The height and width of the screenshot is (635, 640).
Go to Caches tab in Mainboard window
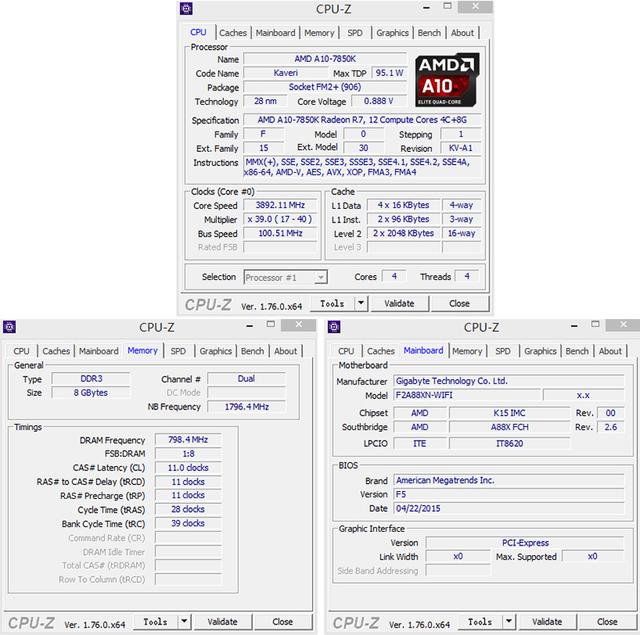coord(380,351)
